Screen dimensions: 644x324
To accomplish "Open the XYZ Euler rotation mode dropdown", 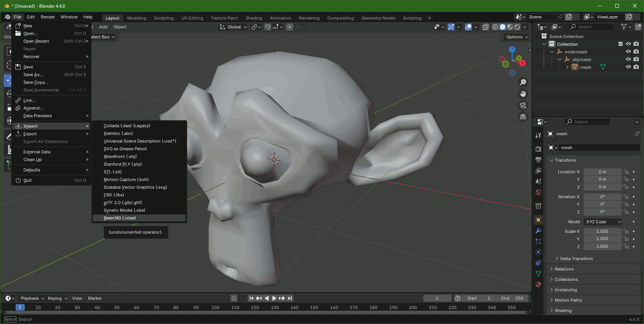I will click(x=603, y=222).
